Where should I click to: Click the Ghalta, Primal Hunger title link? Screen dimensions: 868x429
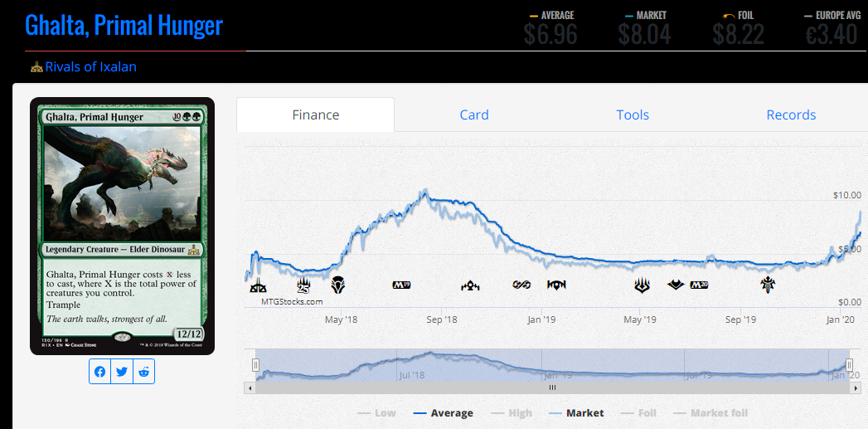pyautogui.click(x=124, y=25)
